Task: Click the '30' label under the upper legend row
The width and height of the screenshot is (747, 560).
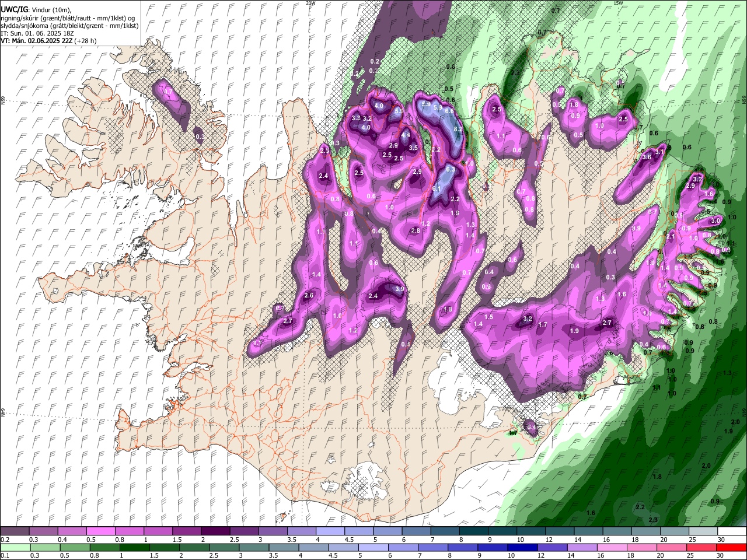Action: point(721,540)
